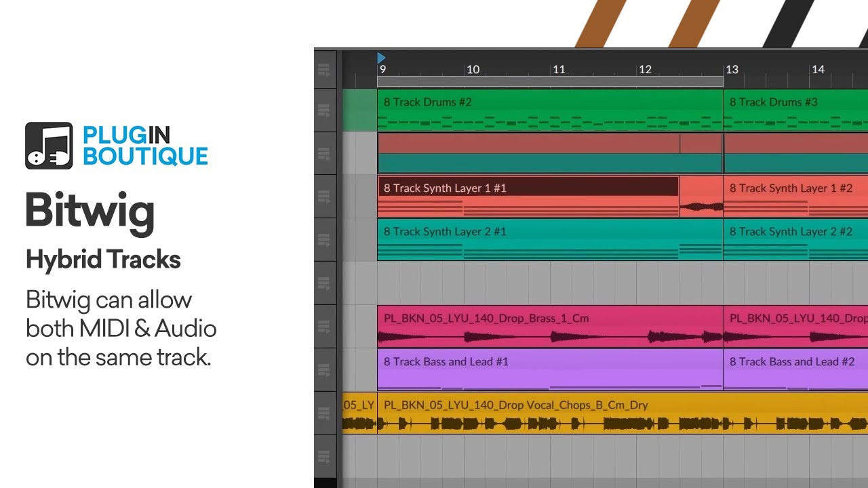Click bar 9 on the timeline ruler
This screenshot has width=868, height=488.
pos(383,69)
